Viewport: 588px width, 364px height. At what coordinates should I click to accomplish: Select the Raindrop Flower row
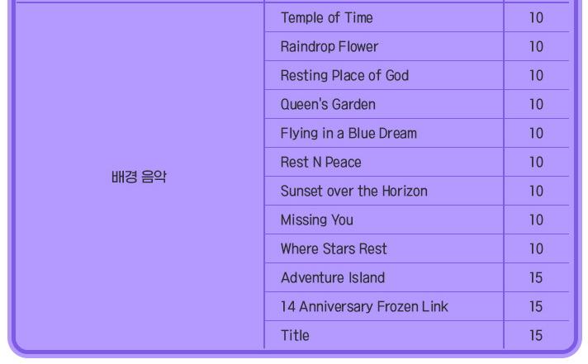point(329,46)
